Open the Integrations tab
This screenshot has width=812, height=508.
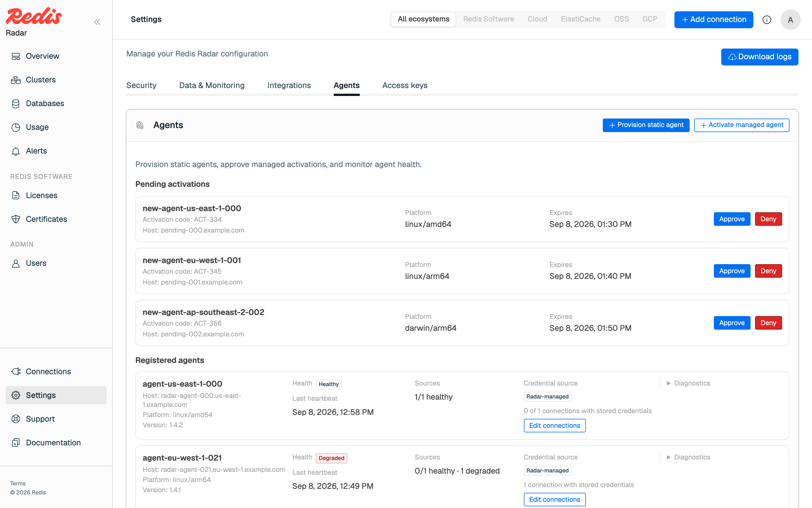(x=289, y=85)
